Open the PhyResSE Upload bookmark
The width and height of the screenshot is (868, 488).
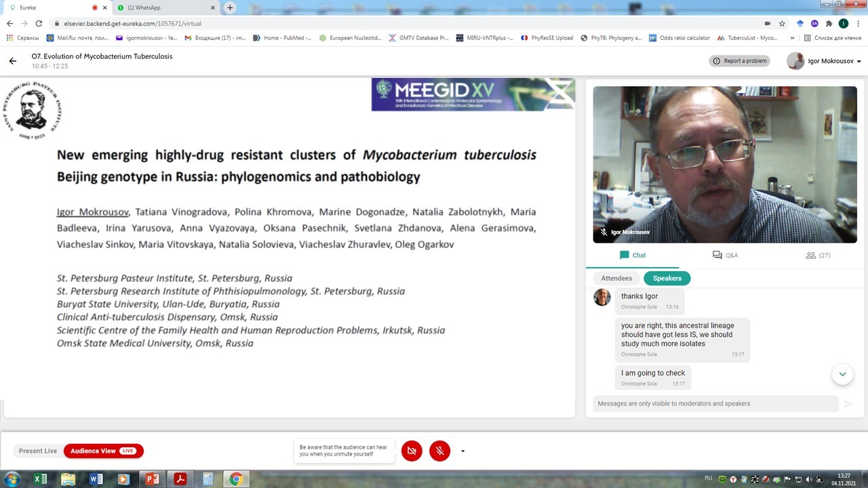click(x=547, y=38)
